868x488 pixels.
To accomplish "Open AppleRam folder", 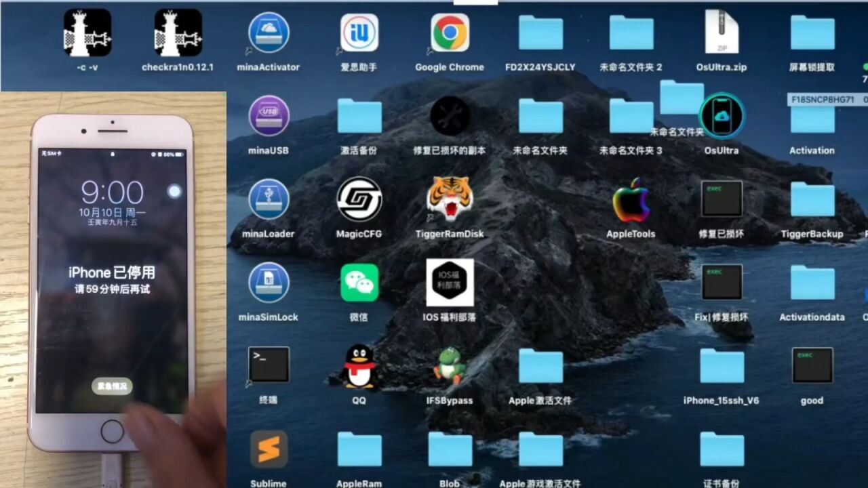I will click(x=359, y=449).
